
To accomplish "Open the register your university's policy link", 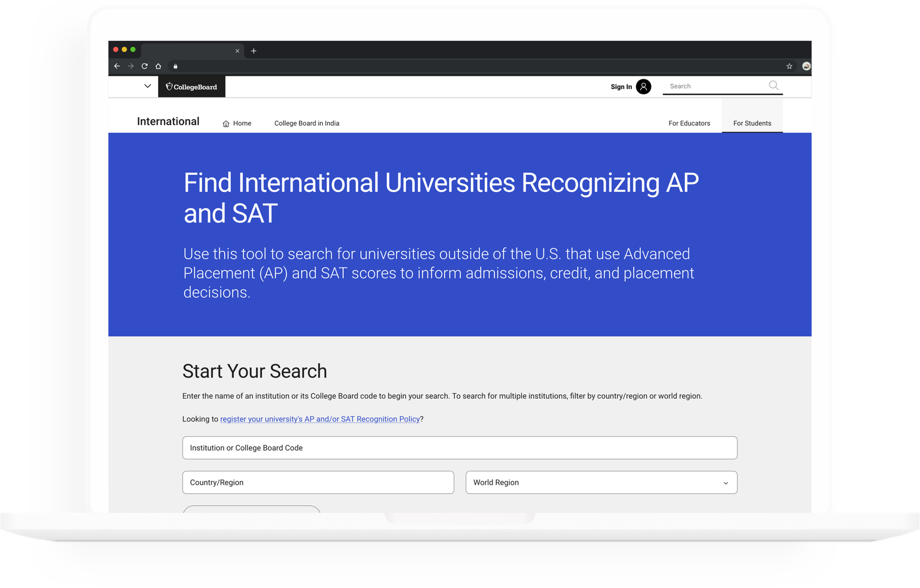I will coord(320,419).
